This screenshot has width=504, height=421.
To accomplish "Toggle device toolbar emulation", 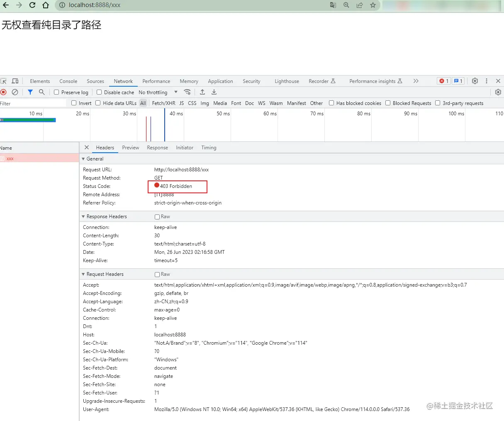I will coord(15,81).
